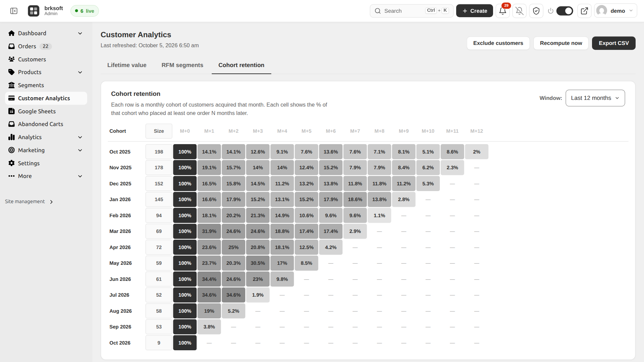Click the Products tag icon

coord(11,72)
